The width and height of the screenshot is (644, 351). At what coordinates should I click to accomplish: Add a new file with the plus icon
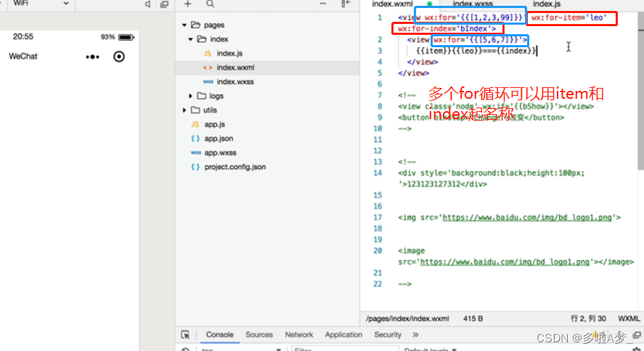188,4
